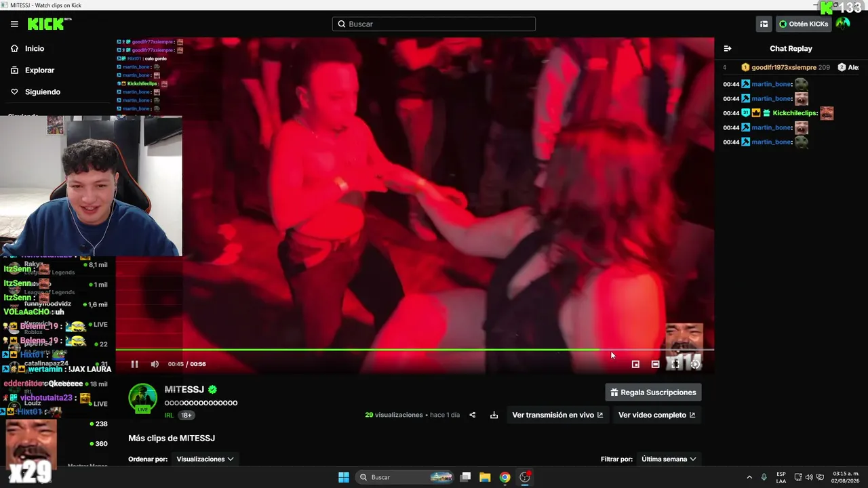This screenshot has width=868, height=488.
Task: Mute the clip volume
Action: tap(155, 364)
